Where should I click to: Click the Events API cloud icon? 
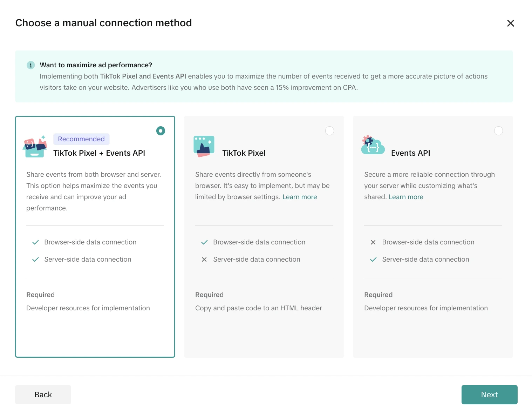373,145
